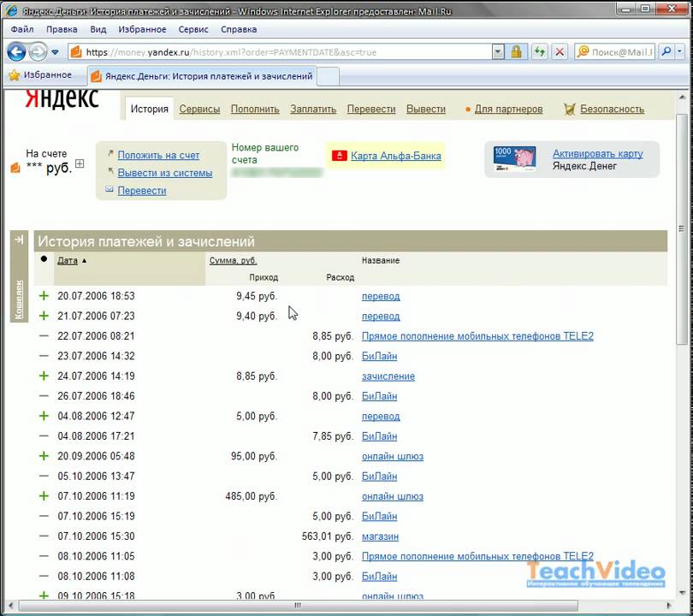Screen dimensions: 693x616
Task: Click the browser Forward arrow button
Action: point(38,52)
